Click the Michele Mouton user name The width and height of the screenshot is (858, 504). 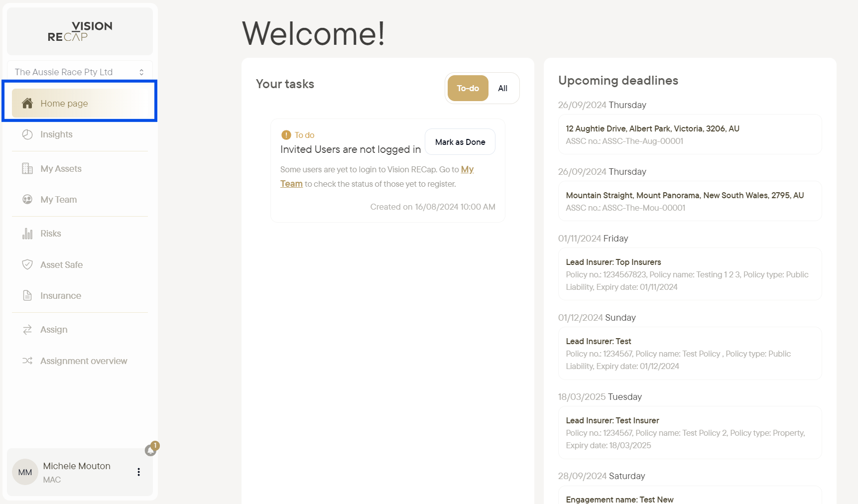77,466
